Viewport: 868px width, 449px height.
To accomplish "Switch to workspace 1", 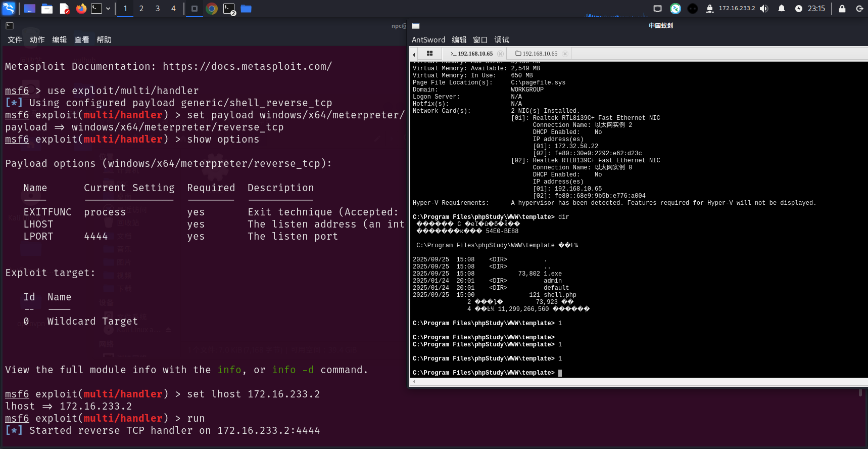I will [125, 9].
